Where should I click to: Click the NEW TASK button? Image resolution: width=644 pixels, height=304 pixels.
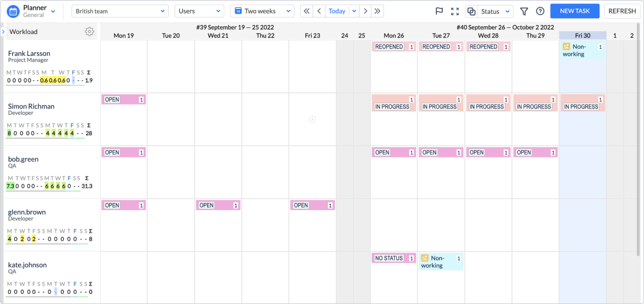click(x=574, y=11)
